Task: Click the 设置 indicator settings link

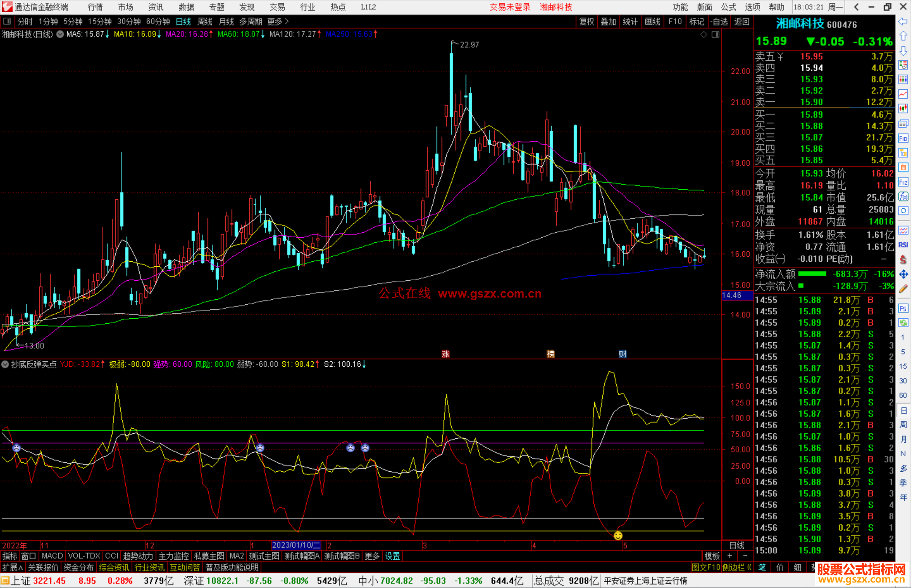Action: tap(392, 556)
